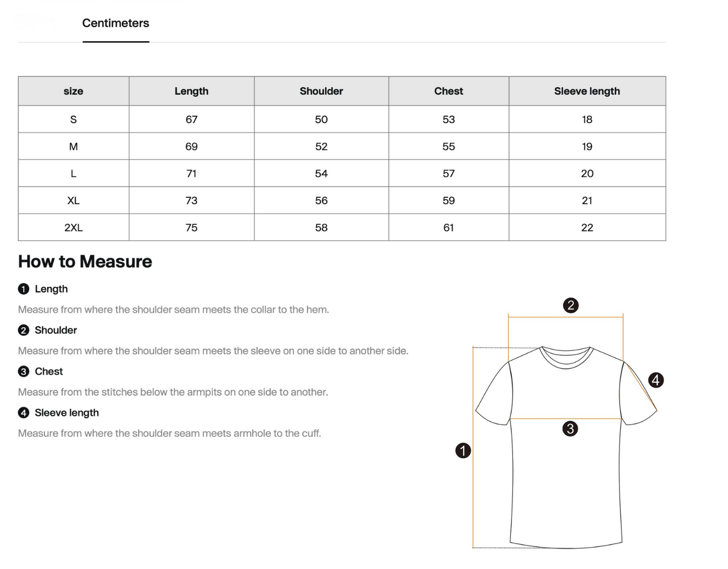Screen dimensions: 728x569
Task: Click the Length column header
Action: pos(191,92)
